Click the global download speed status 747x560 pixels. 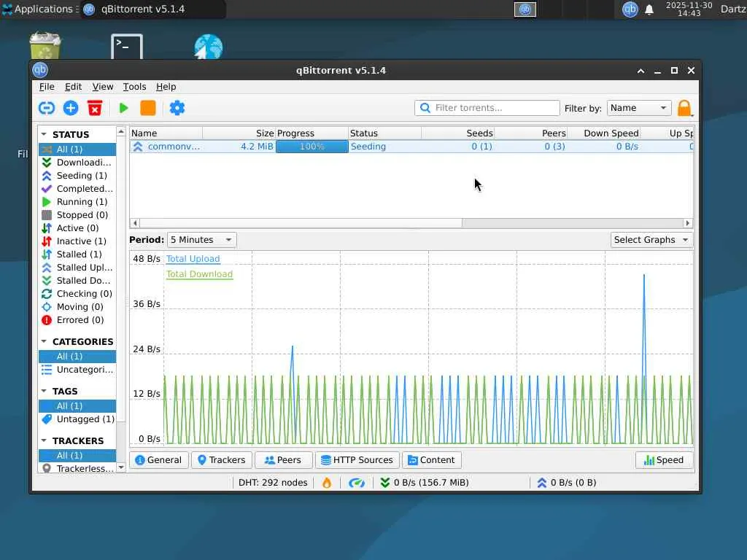click(x=425, y=483)
